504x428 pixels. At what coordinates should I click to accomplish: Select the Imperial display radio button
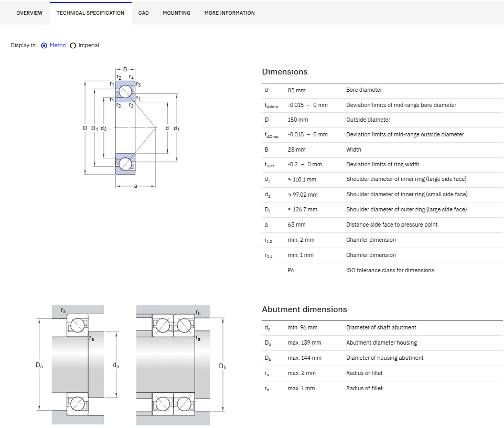[73, 46]
